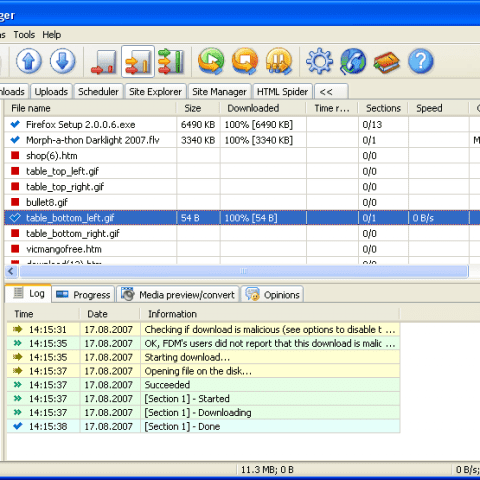Click red icon beside bullet8.gif
The image size is (480, 480).
click(x=15, y=202)
